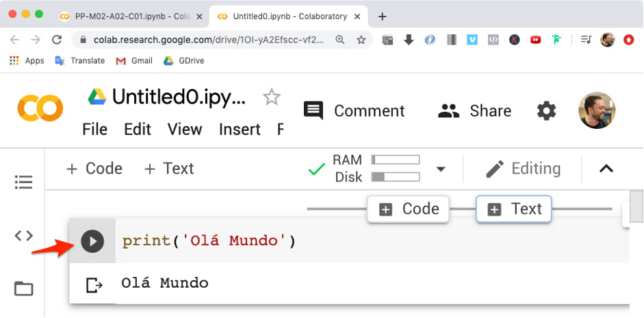Open the File menu

tap(94, 130)
